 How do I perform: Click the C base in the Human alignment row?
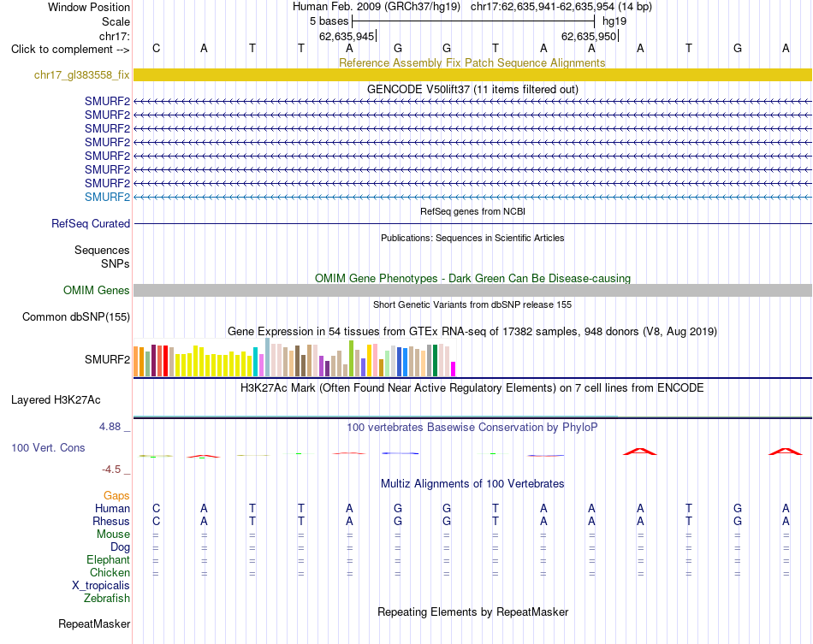point(156,508)
